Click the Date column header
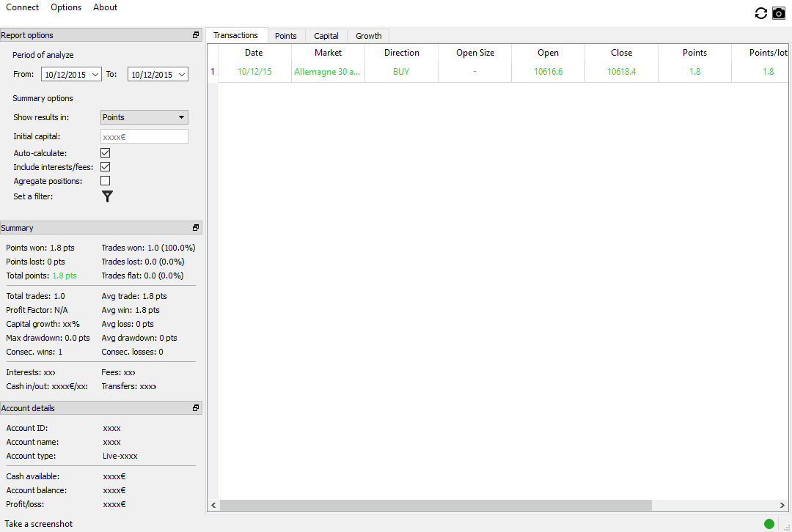Viewport: 792px width, 532px height. (x=254, y=53)
